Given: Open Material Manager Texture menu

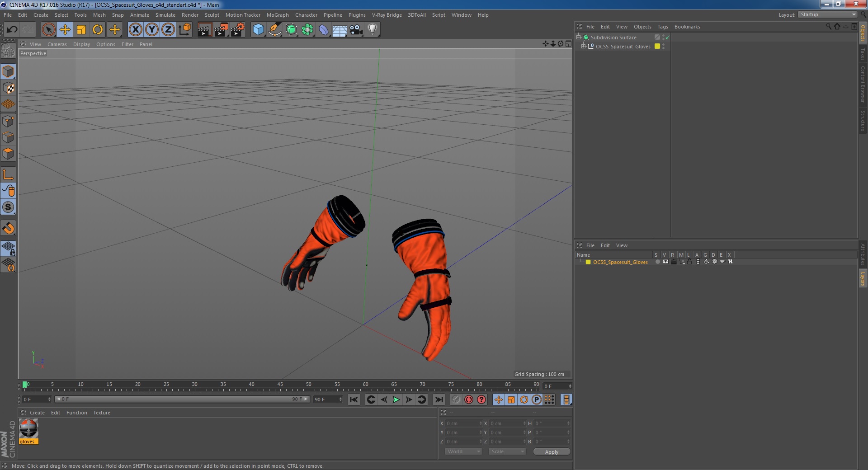Looking at the screenshot, I should coord(102,413).
